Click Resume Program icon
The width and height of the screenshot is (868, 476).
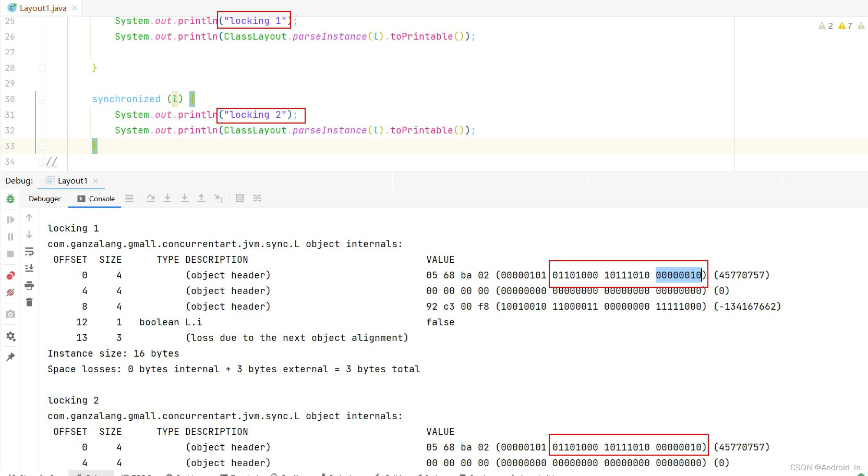click(x=10, y=219)
